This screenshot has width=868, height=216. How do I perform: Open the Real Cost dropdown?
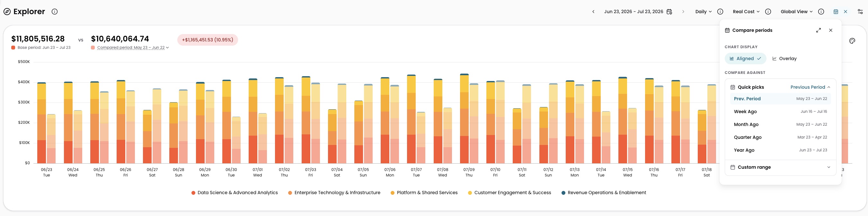click(x=746, y=12)
